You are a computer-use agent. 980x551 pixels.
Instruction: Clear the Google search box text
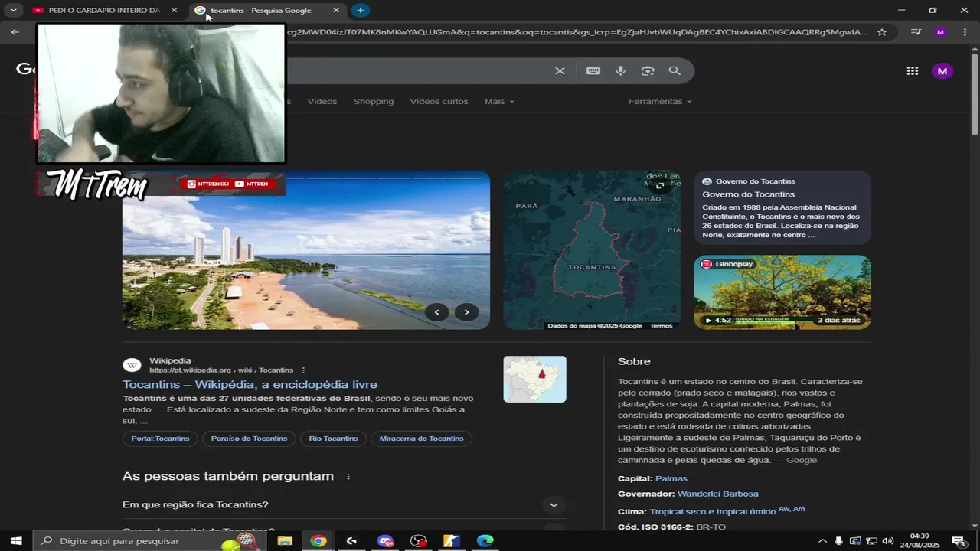[x=560, y=71]
